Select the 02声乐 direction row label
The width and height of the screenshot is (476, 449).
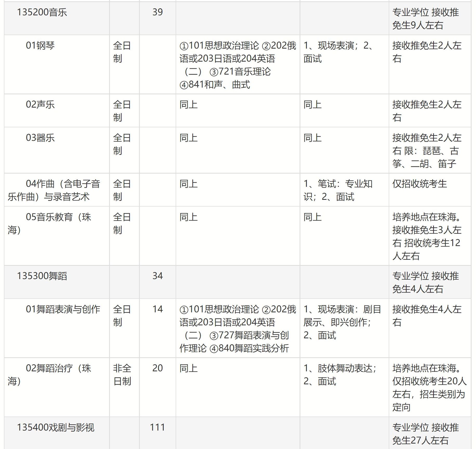(40, 104)
